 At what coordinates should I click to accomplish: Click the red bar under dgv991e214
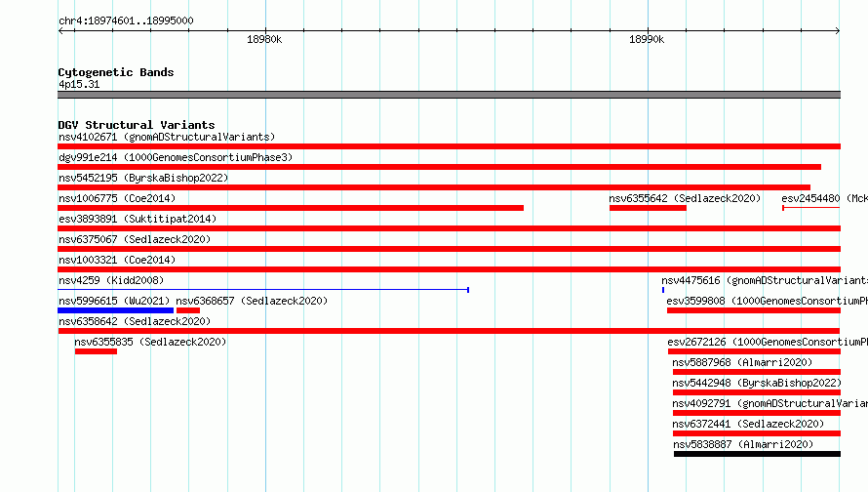(x=440, y=167)
